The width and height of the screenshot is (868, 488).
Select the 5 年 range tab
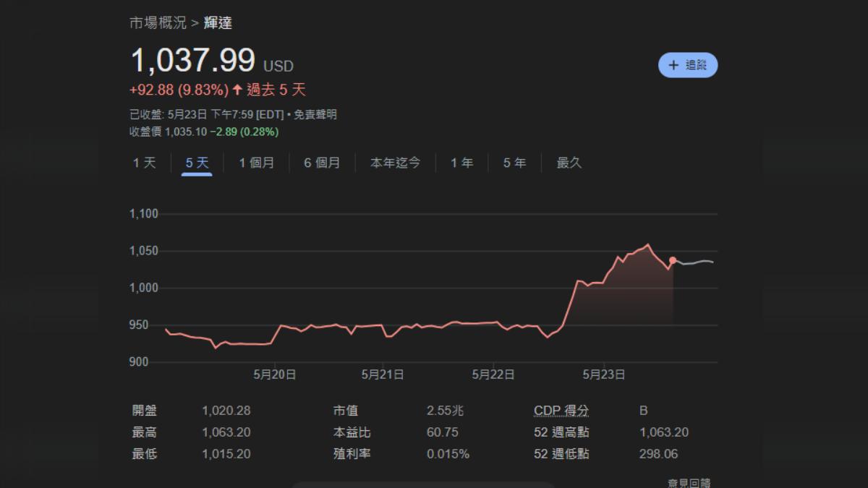click(x=514, y=163)
